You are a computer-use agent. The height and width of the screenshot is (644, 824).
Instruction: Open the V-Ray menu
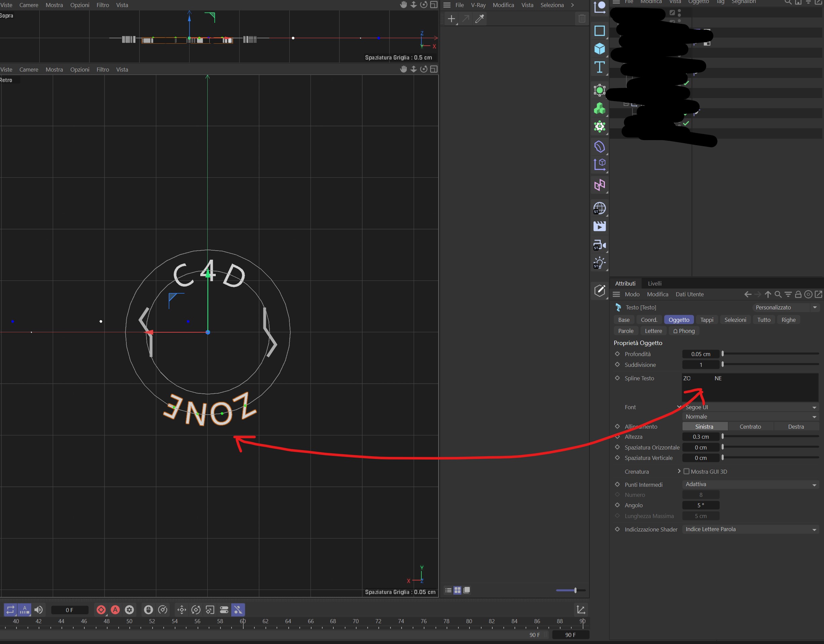point(478,5)
